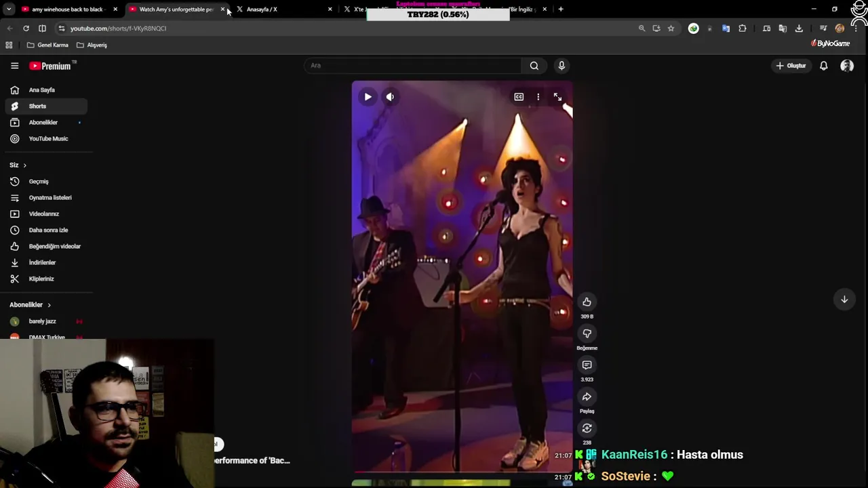
Task: Open Ana Sayfa in sidebar
Action: [x=45, y=89]
